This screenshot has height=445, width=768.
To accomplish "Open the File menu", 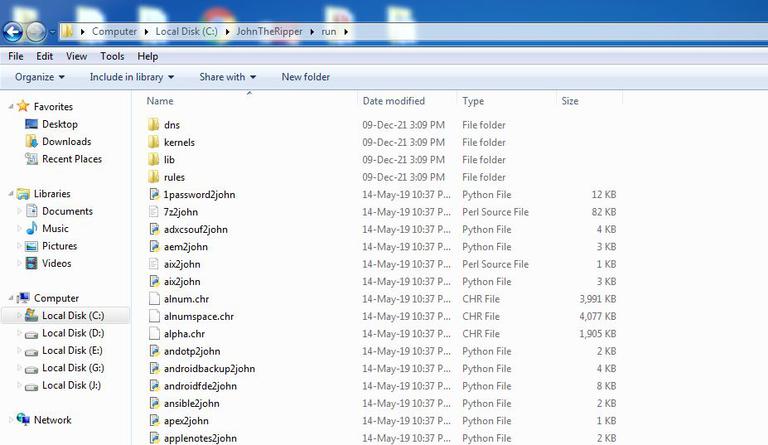I will pyautogui.click(x=16, y=56).
